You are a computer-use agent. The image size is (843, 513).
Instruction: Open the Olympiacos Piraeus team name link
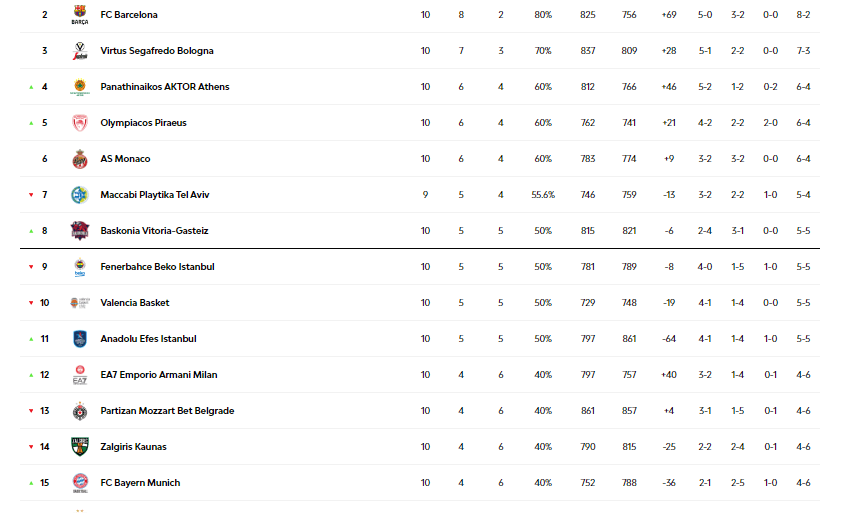143,123
